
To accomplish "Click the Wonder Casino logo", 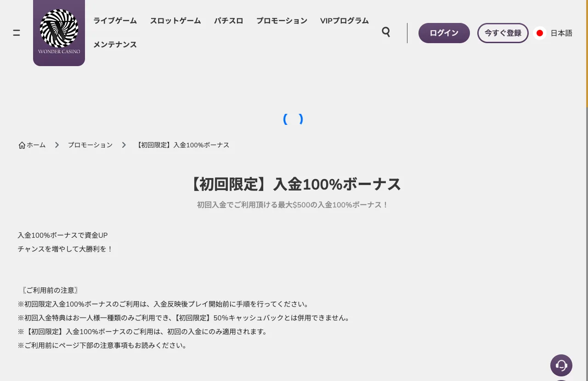I will coord(59,33).
